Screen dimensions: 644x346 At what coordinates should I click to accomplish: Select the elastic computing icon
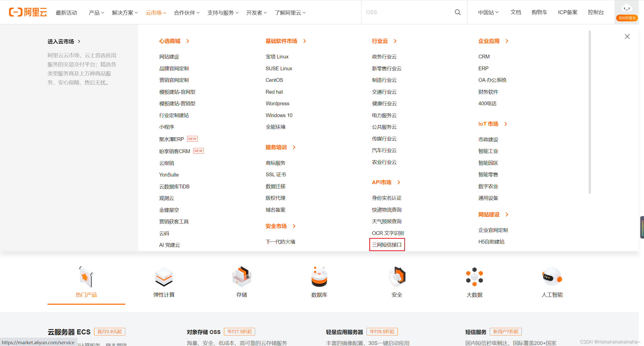pyautogui.click(x=164, y=277)
